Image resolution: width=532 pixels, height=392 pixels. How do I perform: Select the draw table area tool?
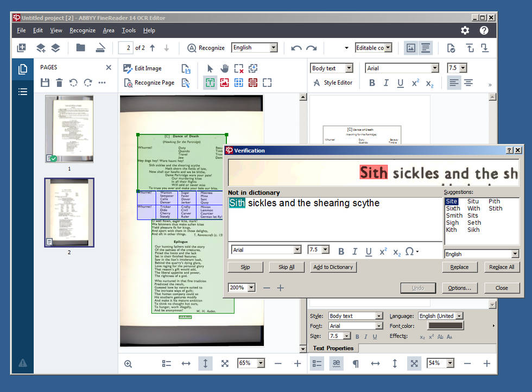click(x=238, y=83)
